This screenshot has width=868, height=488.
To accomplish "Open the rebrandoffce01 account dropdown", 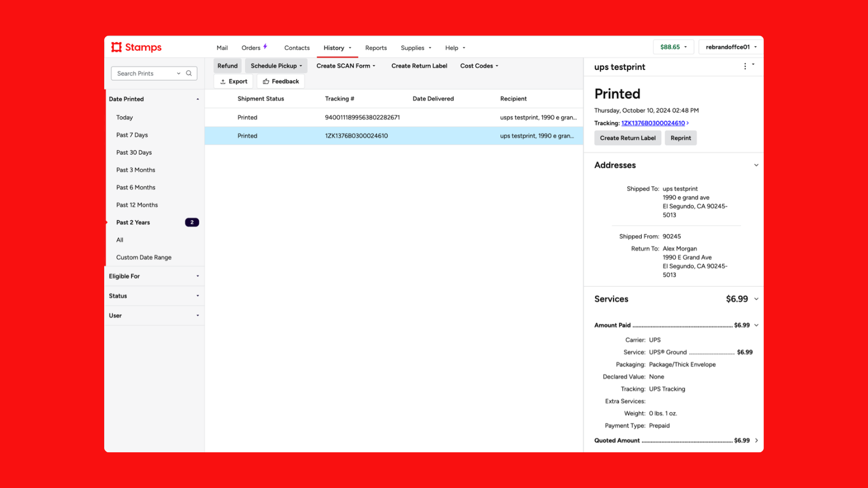I will pos(731,47).
